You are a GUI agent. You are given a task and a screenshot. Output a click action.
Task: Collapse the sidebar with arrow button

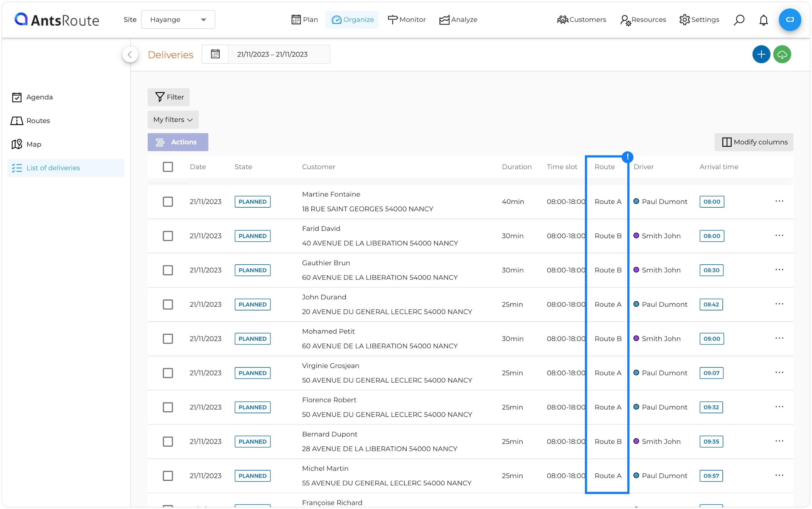click(x=130, y=54)
